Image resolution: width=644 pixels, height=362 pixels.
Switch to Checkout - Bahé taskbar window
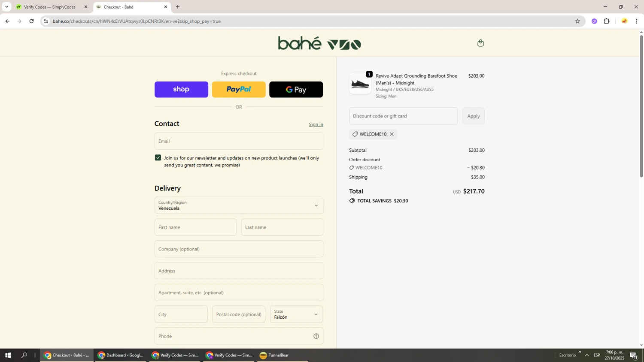pyautogui.click(x=67, y=355)
